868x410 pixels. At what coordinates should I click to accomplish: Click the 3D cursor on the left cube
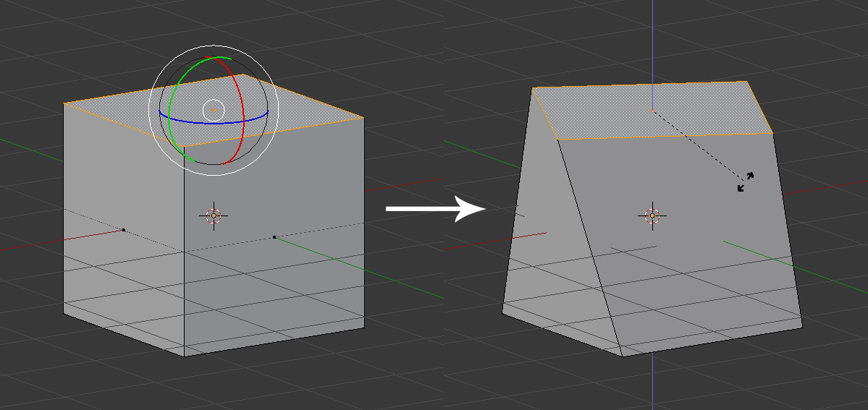coord(214,215)
